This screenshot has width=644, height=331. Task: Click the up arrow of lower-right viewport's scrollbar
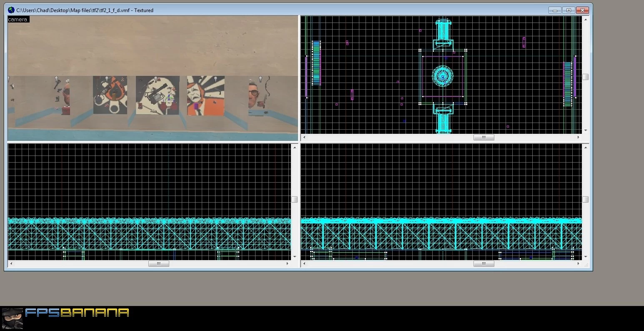(x=586, y=147)
